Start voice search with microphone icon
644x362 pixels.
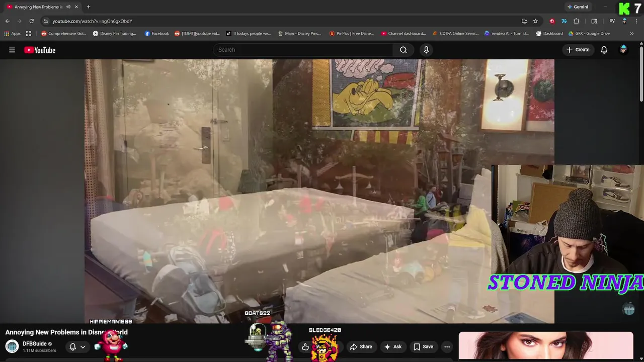click(x=426, y=50)
